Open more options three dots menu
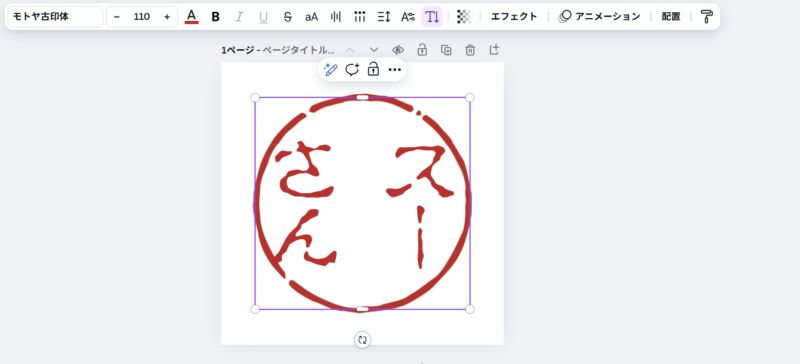800x364 pixels. point(395,69)
